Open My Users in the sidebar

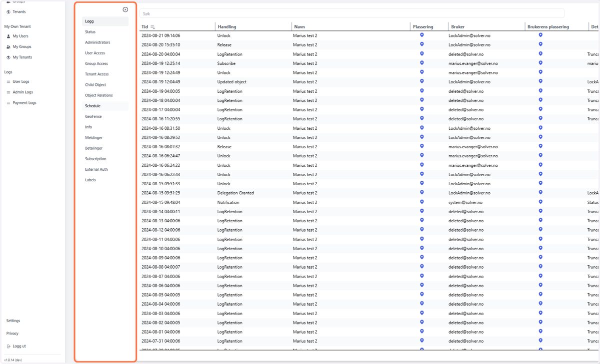click(x=20, y=36)
